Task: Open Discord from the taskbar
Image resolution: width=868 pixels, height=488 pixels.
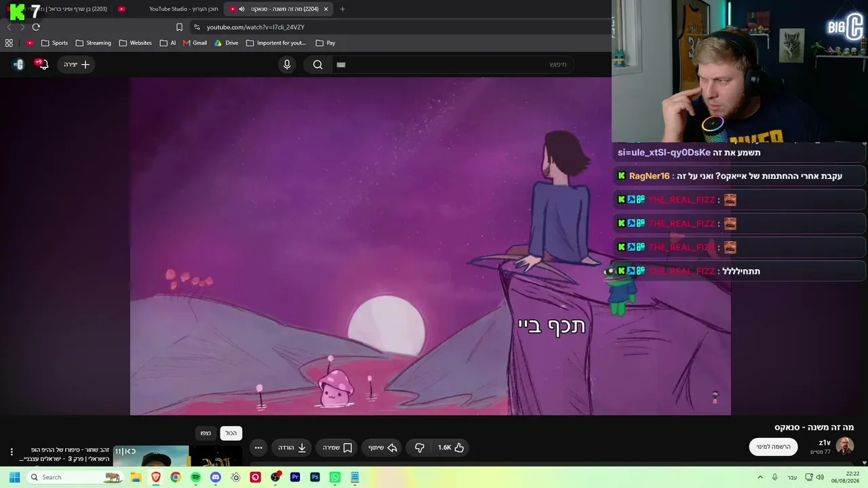Action: click(216, 477)
